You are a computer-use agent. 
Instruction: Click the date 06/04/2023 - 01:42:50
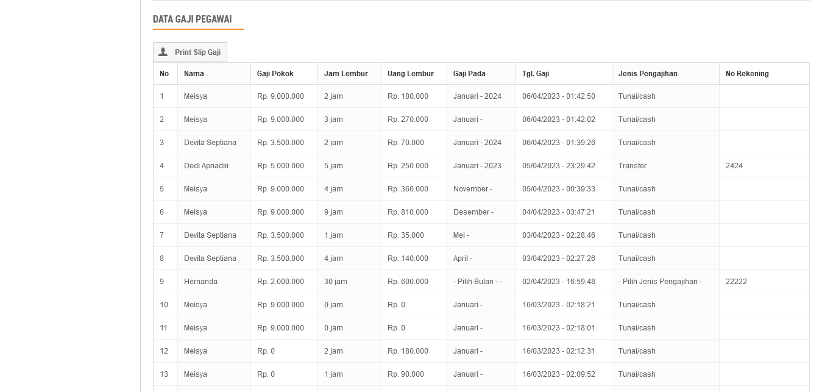click(559, 96)
